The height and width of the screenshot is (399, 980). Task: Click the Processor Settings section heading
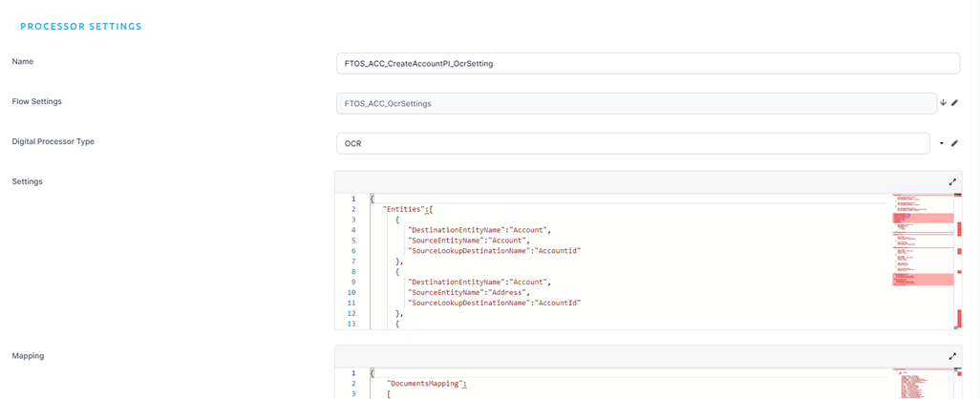(81, 27)
